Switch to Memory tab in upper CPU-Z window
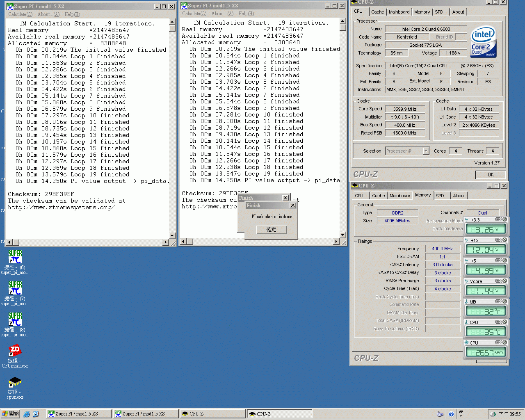Image resolution: width=525 pixels, height=420 pixels. point(422,12)
